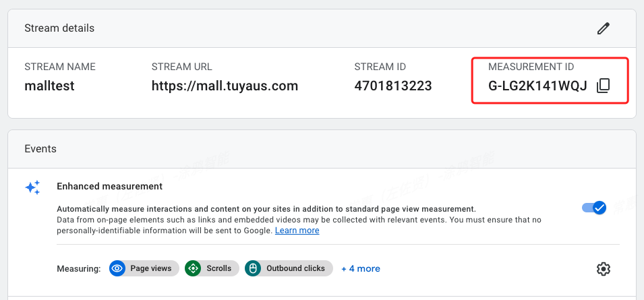Select the Outbound clicks chip
644x300 pixels.
pos(289,268)
